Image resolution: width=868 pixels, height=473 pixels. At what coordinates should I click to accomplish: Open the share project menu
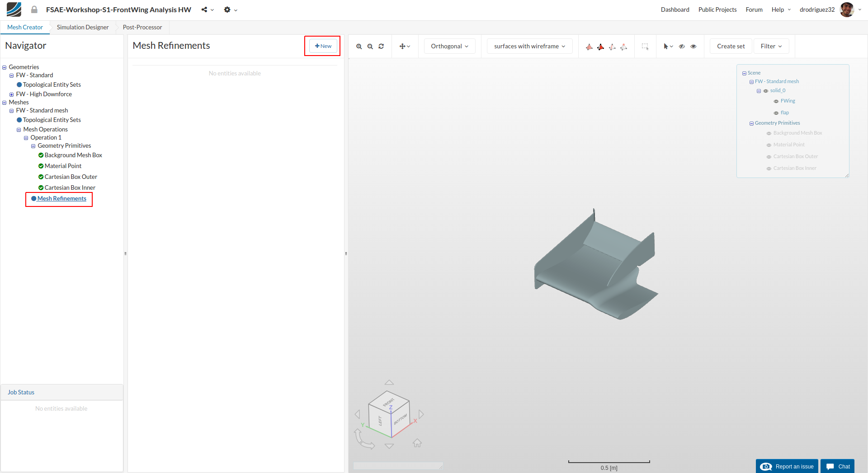point(208,9)
